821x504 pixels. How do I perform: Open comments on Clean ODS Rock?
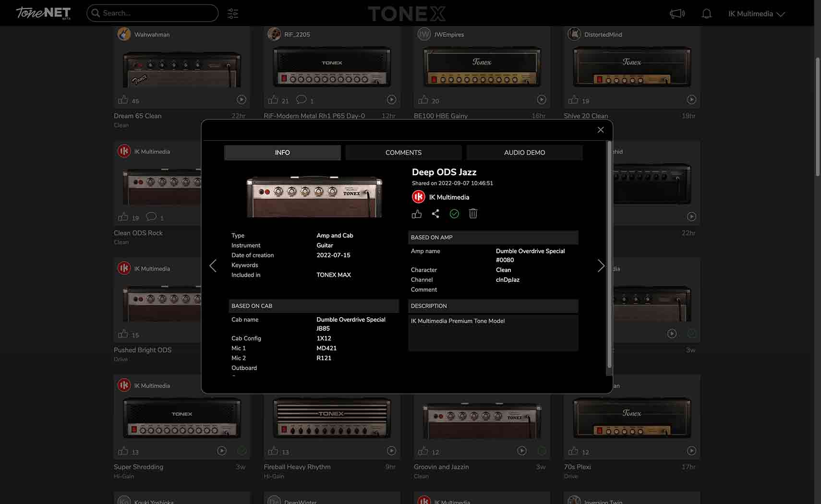(151, 216)
